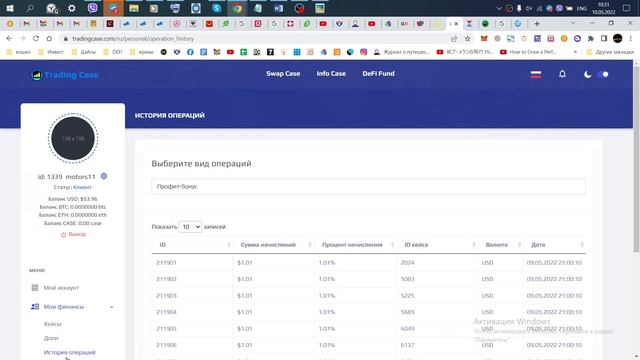Open the Windows notification center
Image resolution: width=640 pixels, height=360 pixels.
pos(626,8)
